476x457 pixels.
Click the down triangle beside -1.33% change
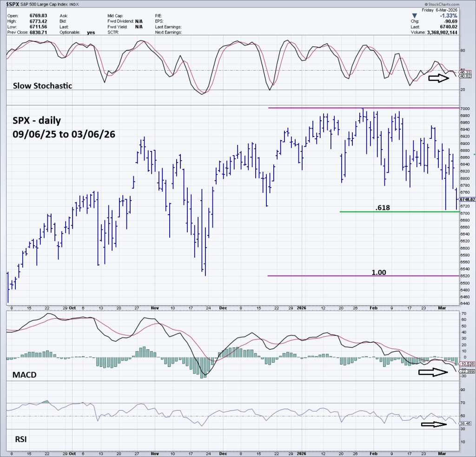point(421,15)
